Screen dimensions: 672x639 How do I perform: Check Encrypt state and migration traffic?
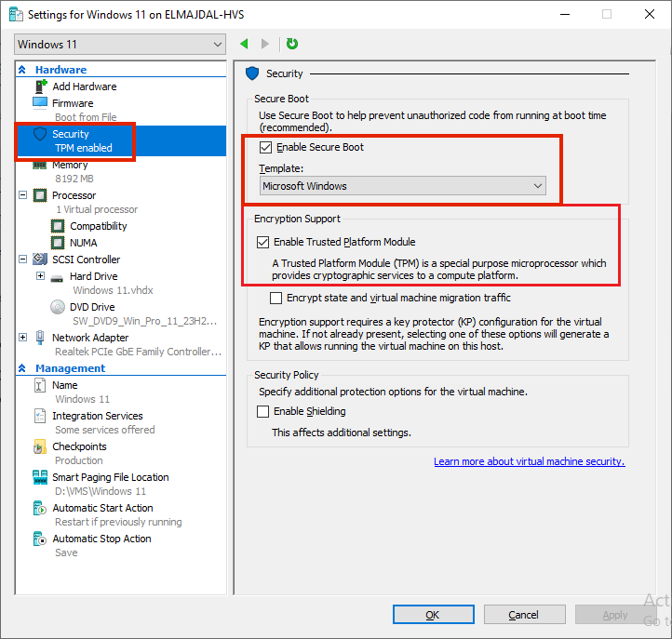tap(276, 299)
